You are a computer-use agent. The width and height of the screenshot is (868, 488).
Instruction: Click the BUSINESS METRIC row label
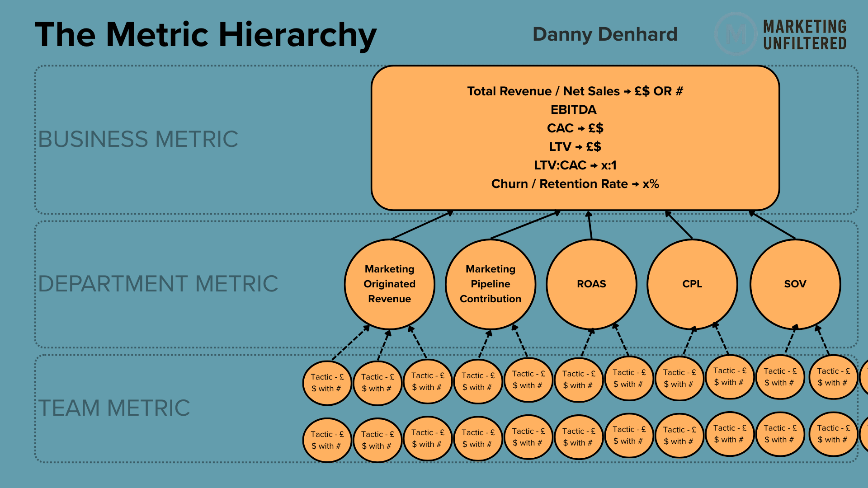pyautogui.click(x=138, y=139)
